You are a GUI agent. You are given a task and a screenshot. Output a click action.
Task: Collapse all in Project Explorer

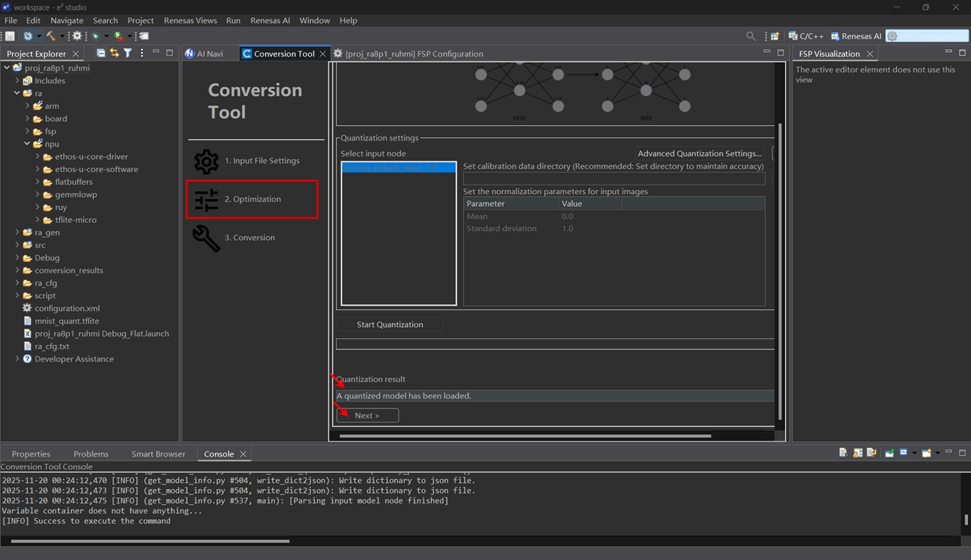coord(100,53)
